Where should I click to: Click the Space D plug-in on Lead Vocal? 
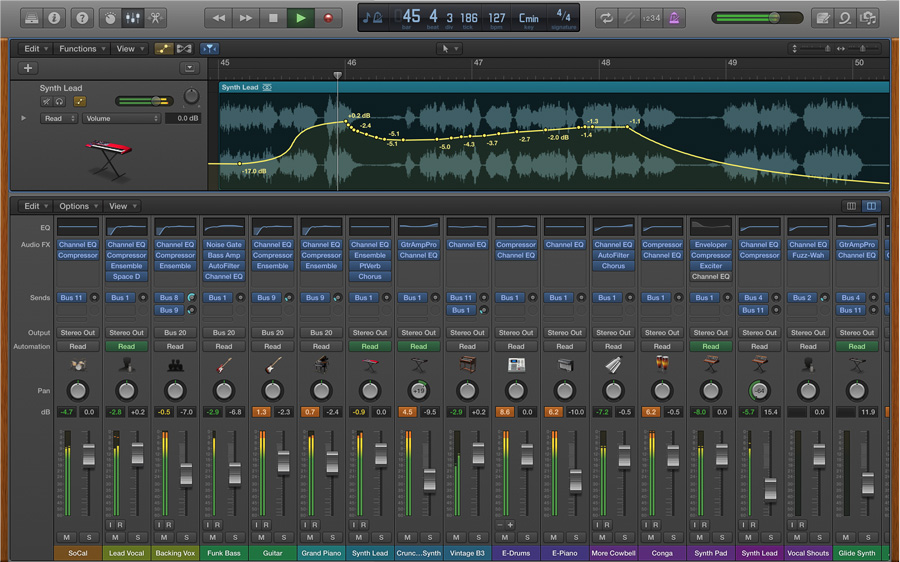[126, 276]
